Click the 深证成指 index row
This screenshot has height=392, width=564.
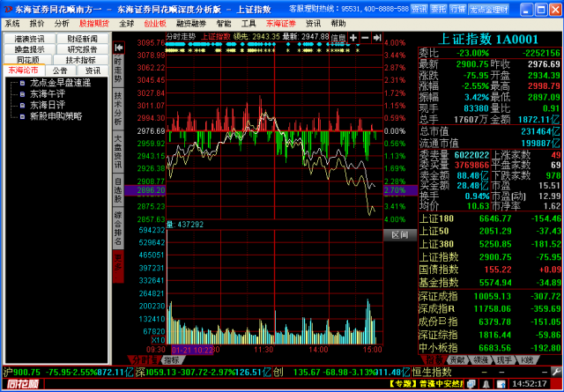click(490, 296)
